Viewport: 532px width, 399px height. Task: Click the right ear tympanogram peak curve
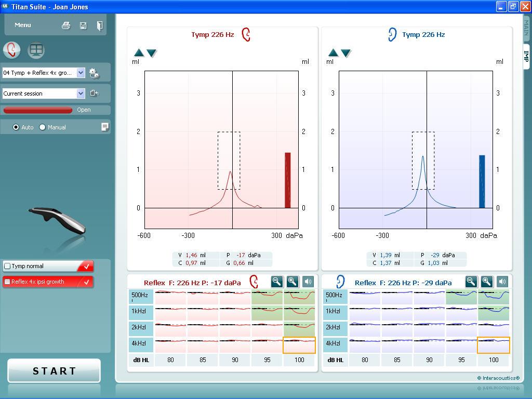(x=230, y=172)
